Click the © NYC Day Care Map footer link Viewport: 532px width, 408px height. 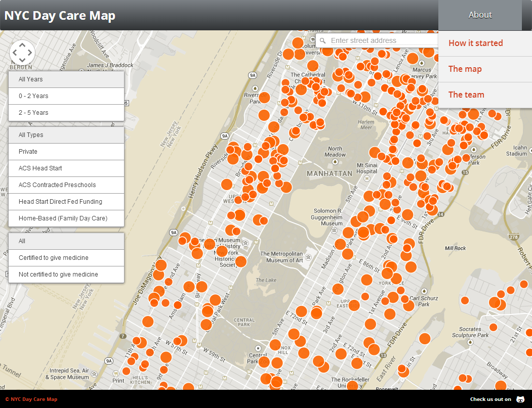31,399
